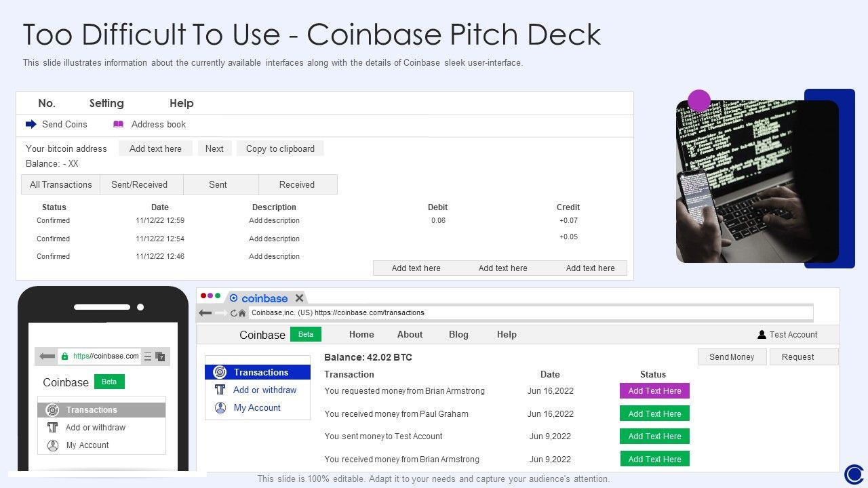Click the Add or withdraw icon in the desktop sidebar

coord(220,390)
